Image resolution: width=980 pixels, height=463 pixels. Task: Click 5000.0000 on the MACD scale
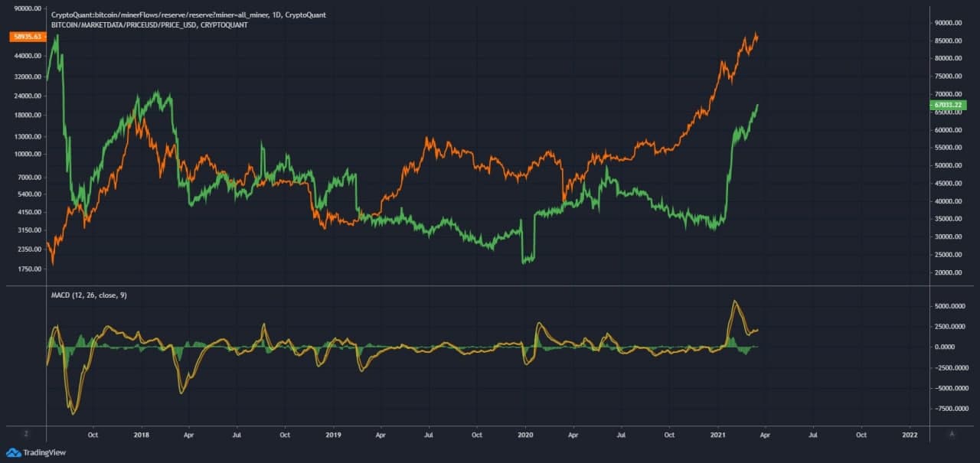(951, 306)
